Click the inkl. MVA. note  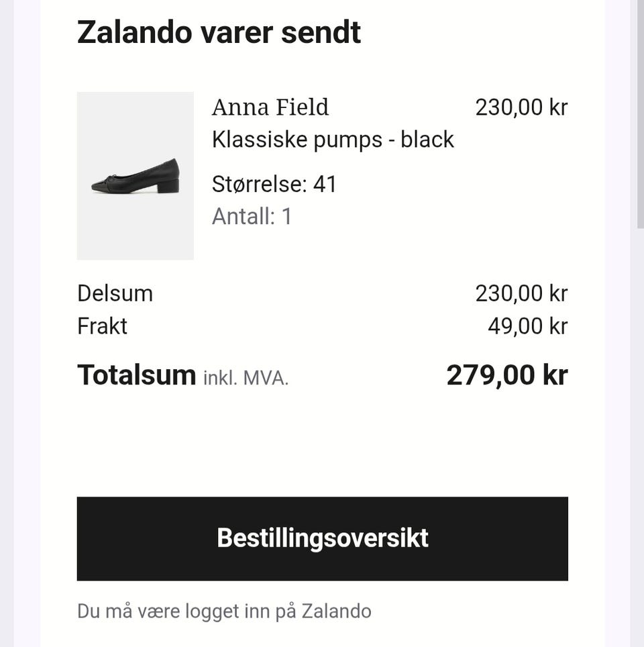tap(246, 378)
